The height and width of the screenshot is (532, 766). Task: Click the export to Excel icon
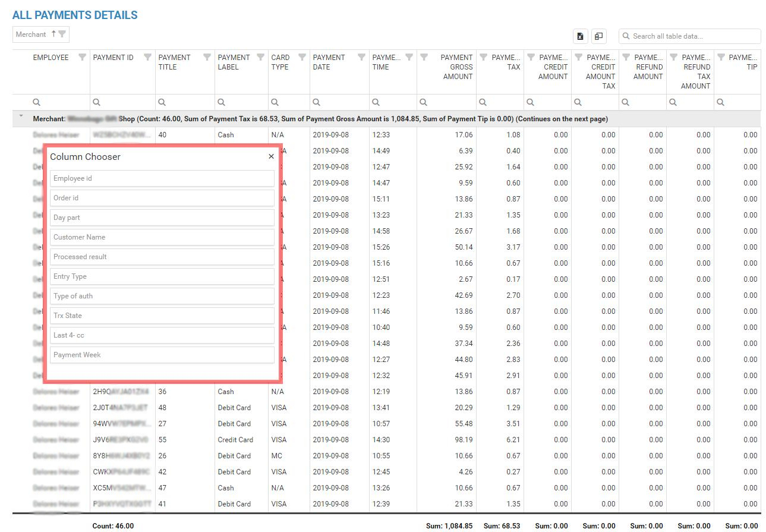point(581,36)
